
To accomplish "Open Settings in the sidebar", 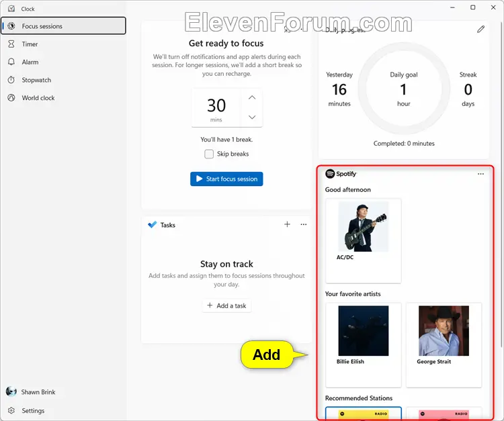I will click(63, 411).
